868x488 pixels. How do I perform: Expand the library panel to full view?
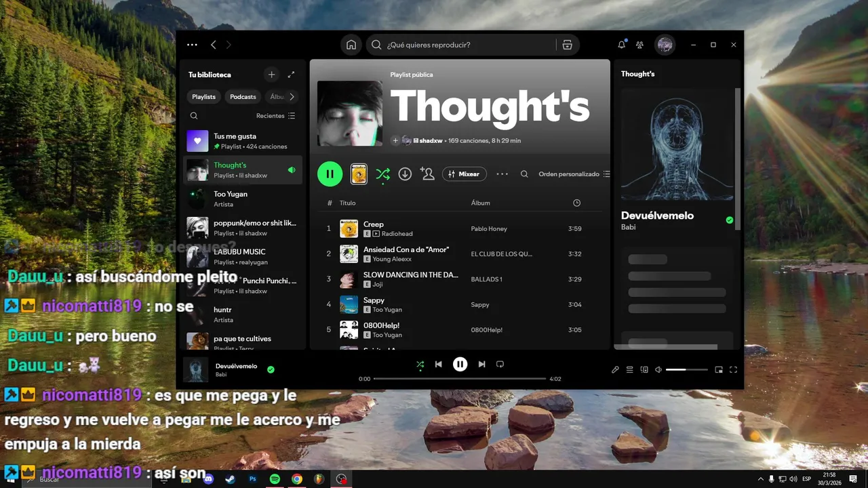(291, 75)
